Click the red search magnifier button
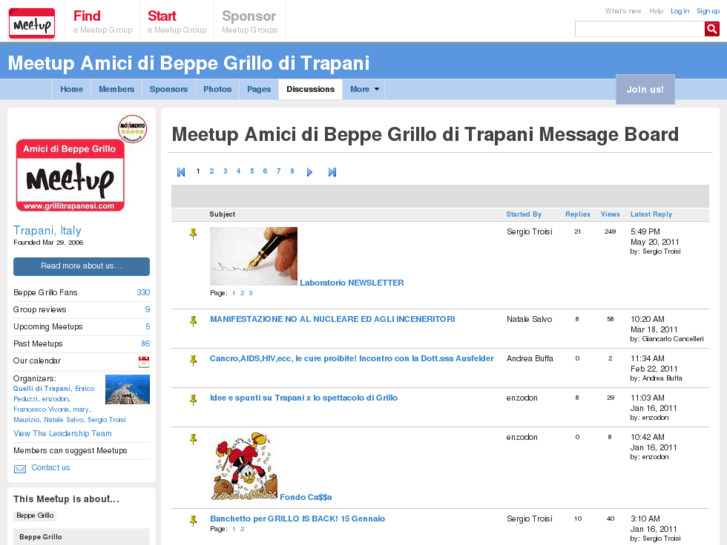 point(712,29)
